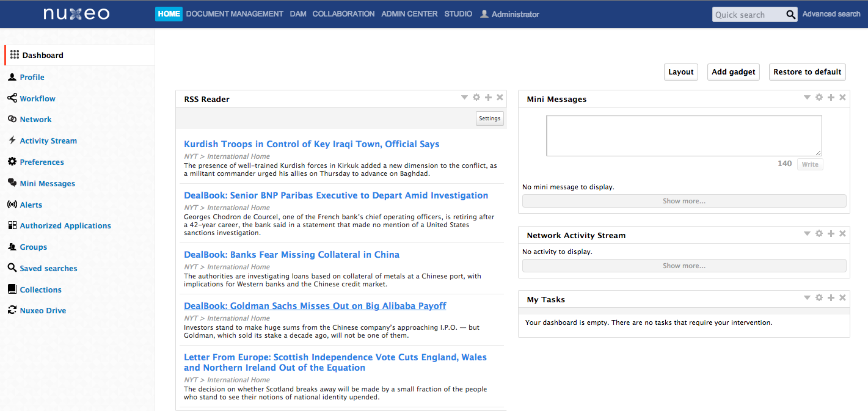Click the Network rings icon

(12, 119)
